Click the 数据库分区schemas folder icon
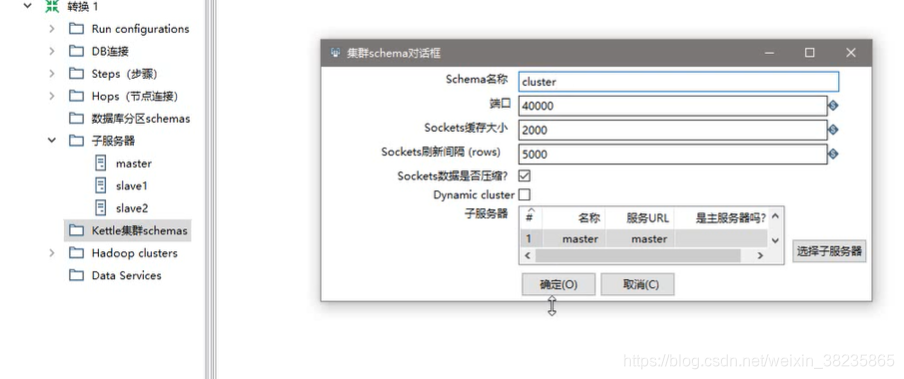The width and height of the screenshot is (904, 379). [x=76, y=119]
